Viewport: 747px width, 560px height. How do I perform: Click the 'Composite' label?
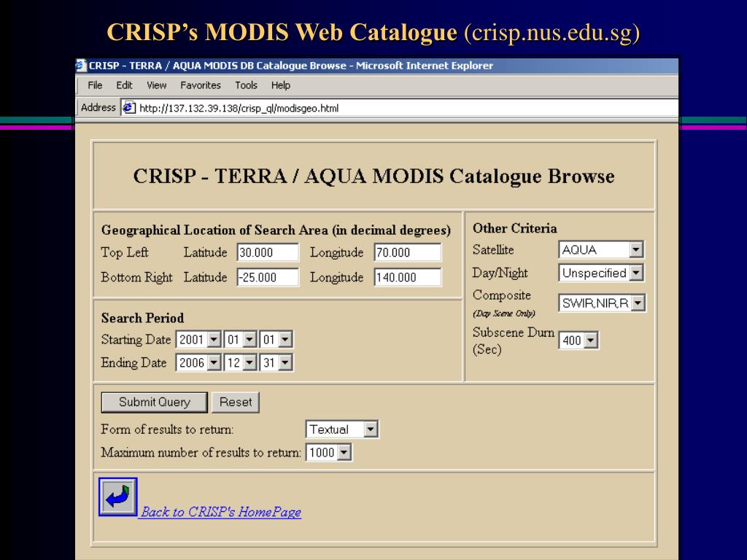click(502, 295)
